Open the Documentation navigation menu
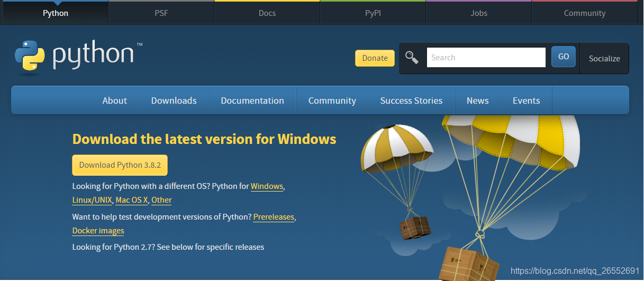644x281 pixels. click(x=252, y=101)
